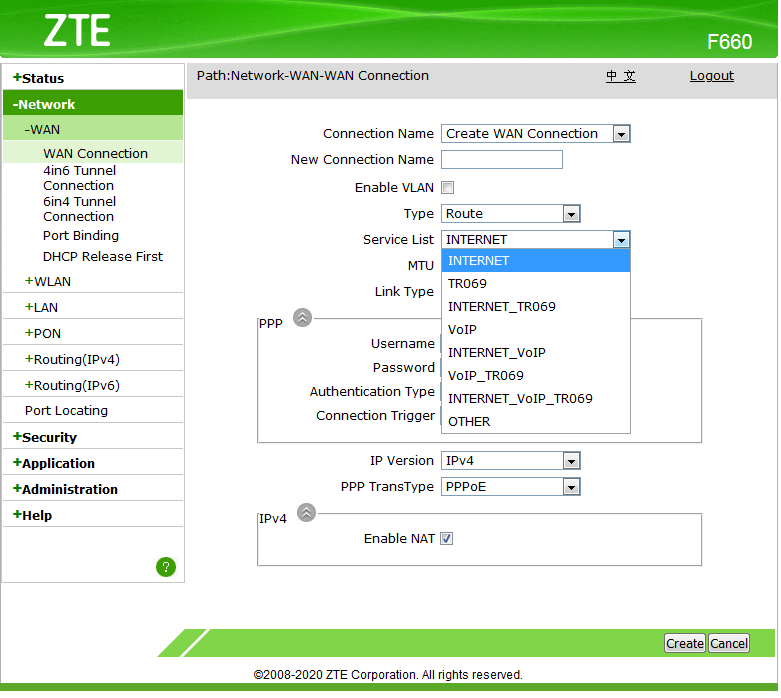The image size is (781, 698).
Task: Click the Logout link
Action: (x=711, y=76)
